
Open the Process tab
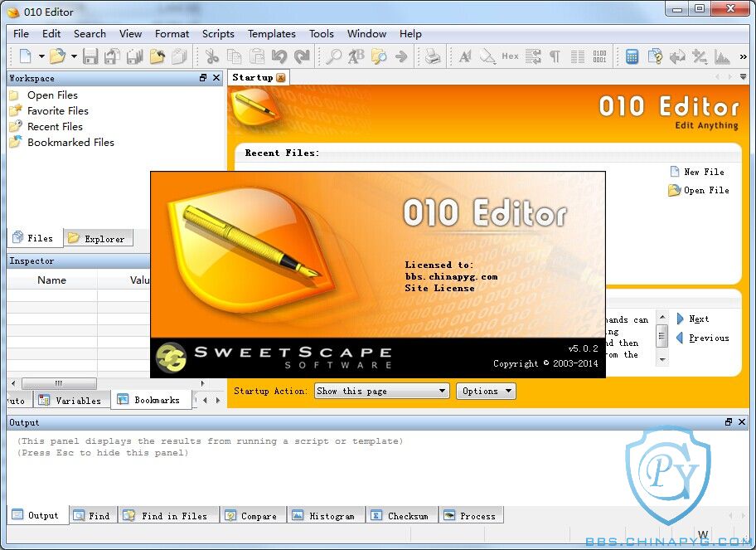[471, 516]
